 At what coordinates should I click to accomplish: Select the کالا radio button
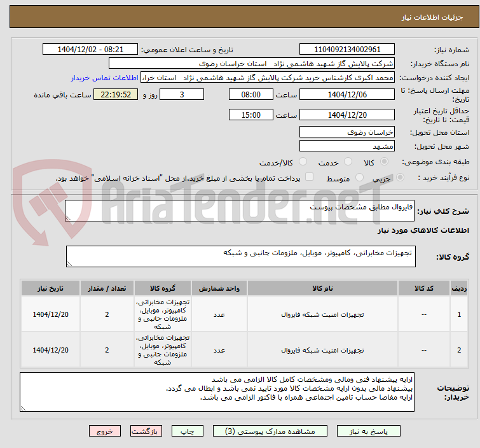[384, 162]
